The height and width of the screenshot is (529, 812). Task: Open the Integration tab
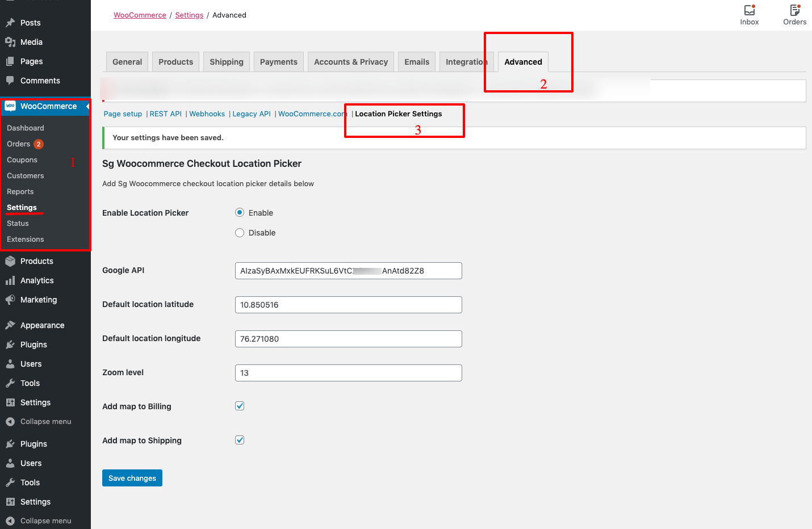click(466, 62)
